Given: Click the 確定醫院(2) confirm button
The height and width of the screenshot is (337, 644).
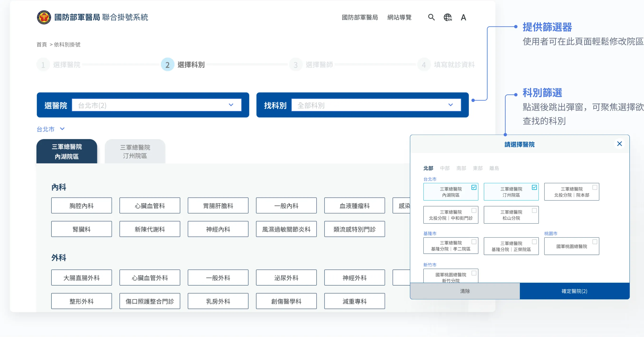Looking at the screenshot, I should pyautogui.click(x=574, y=291).
